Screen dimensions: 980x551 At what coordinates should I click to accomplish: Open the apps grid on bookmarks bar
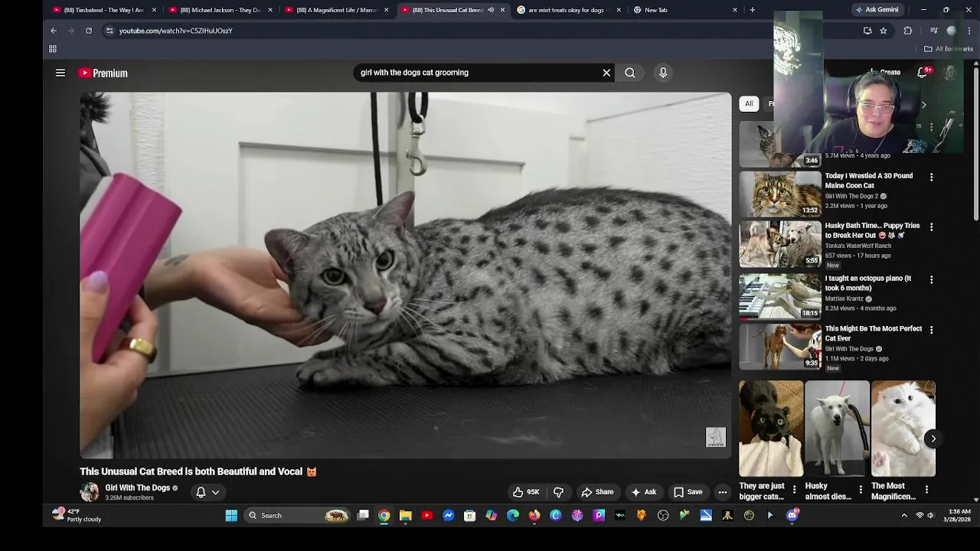click(53, 49)
